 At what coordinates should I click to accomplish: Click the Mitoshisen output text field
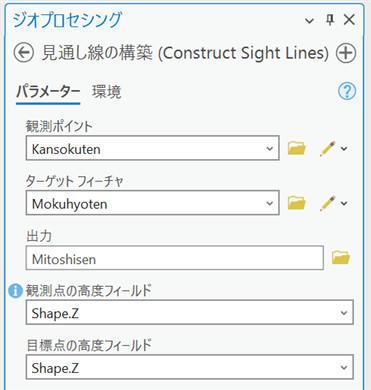(x=175, y=258)
